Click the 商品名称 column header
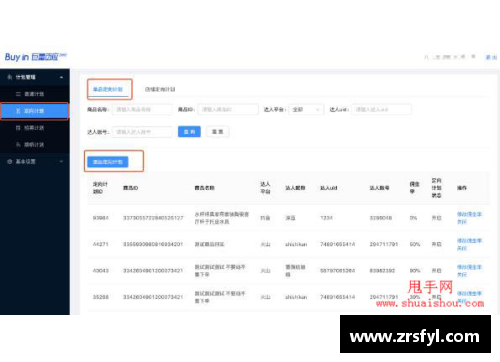This screenshot has height=362, width=500. point(205,188)
